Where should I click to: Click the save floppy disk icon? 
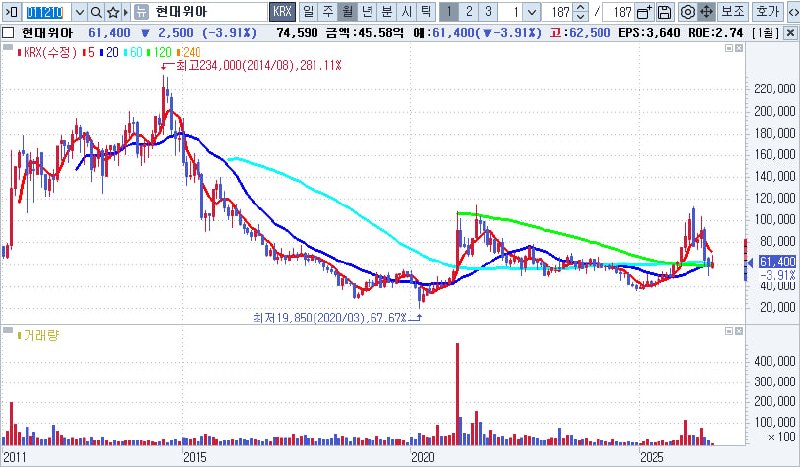tap(664, 12)
